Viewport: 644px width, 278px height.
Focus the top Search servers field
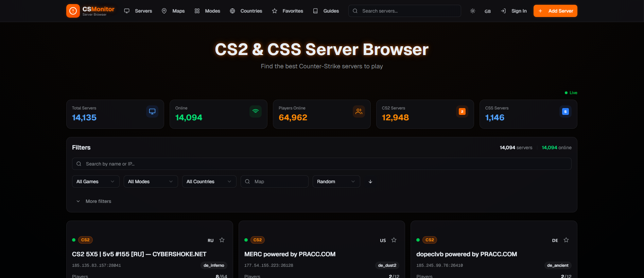coord(405,11)
